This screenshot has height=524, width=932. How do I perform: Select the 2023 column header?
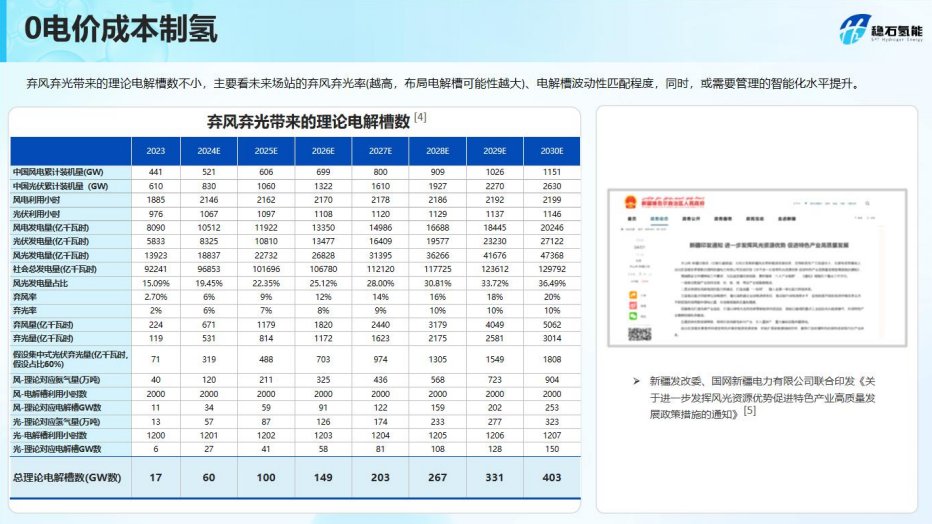click(155, 151)
